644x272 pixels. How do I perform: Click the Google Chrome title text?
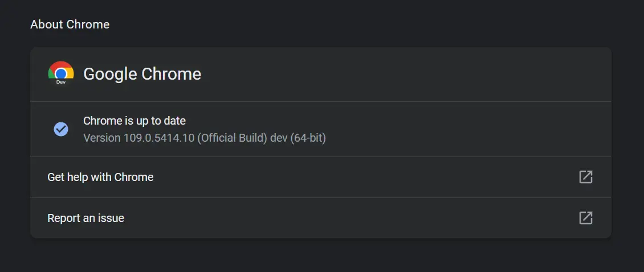pyautogui.click(x=142, y=74)
